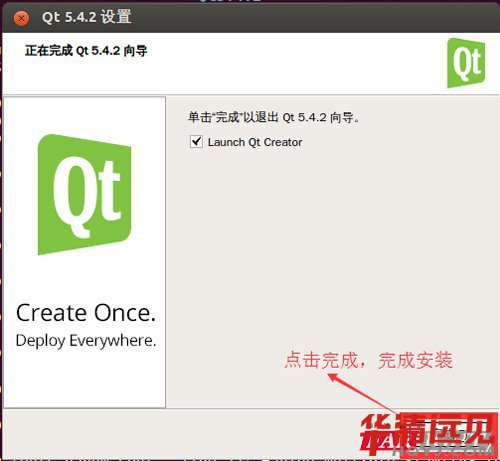Image resolution: width=500 pixels, height=461 pixels.
Task: Click the red Chinese watermark logo
Action: pos(428,433)
